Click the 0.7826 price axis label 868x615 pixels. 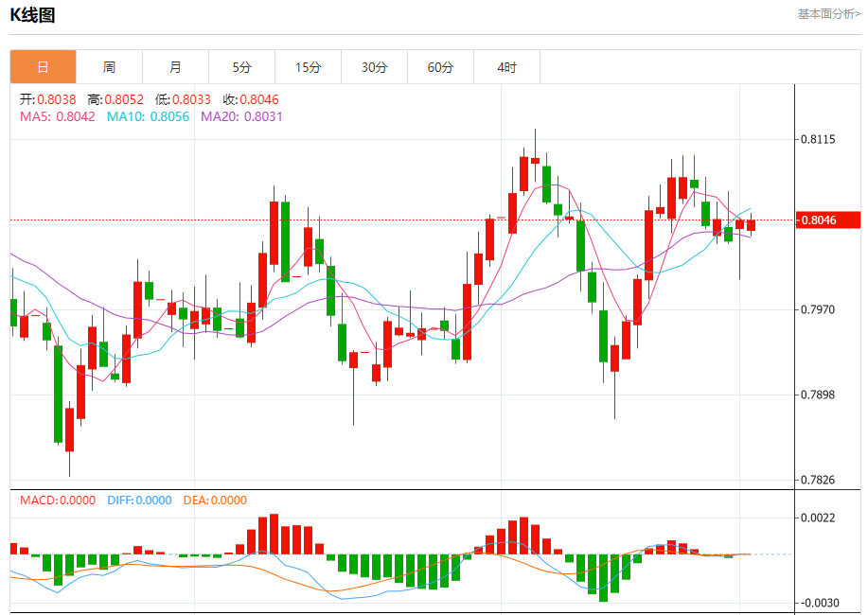[x=818, y=480]
